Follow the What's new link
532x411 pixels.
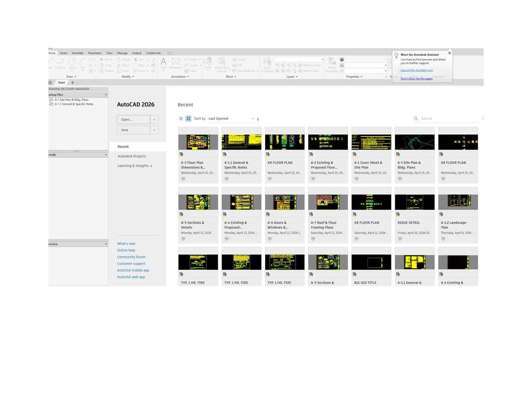tap(126, 243)
